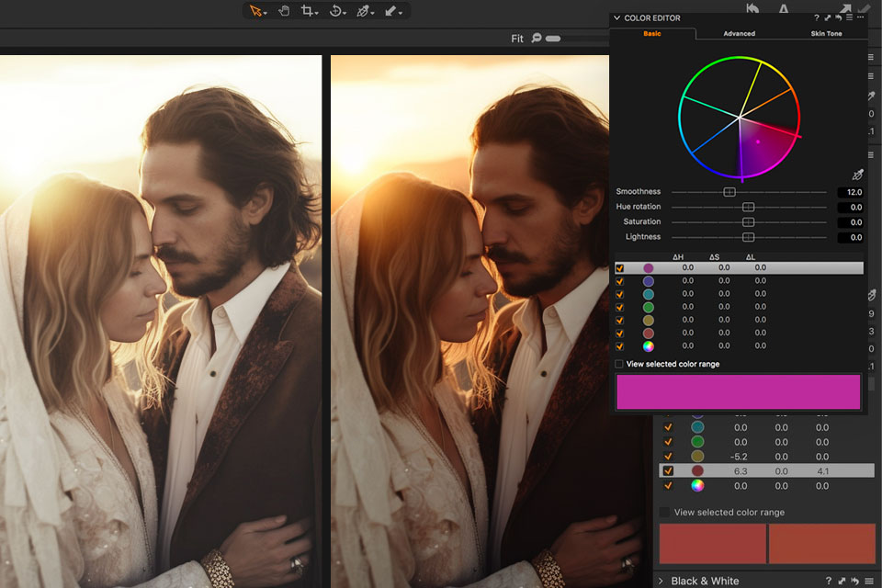The height and width of the screenshot is (588, 882).
Task: Click left red before-color preview swatch
Action: (x=712, y=543)
